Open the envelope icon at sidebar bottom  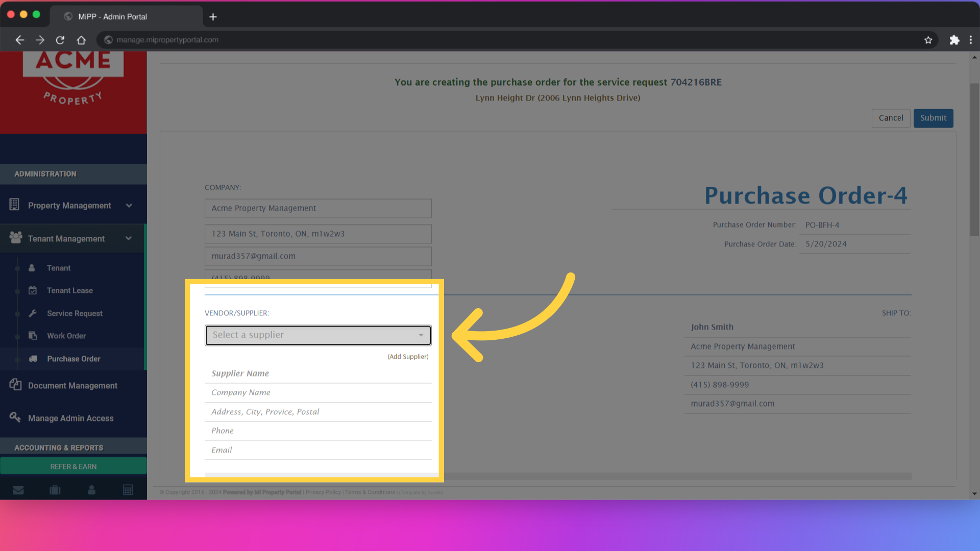(x=18, y=490)
